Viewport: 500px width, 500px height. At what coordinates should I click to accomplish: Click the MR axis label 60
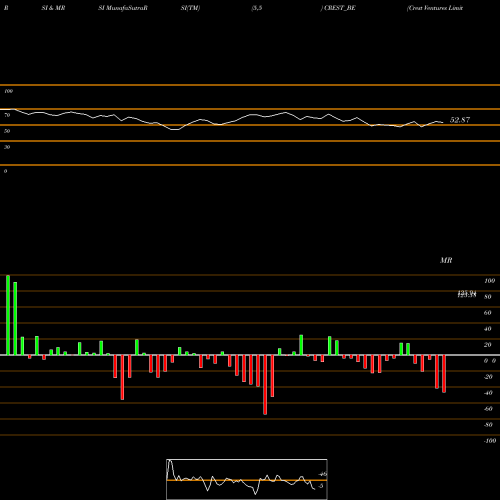tap(487, 313)
